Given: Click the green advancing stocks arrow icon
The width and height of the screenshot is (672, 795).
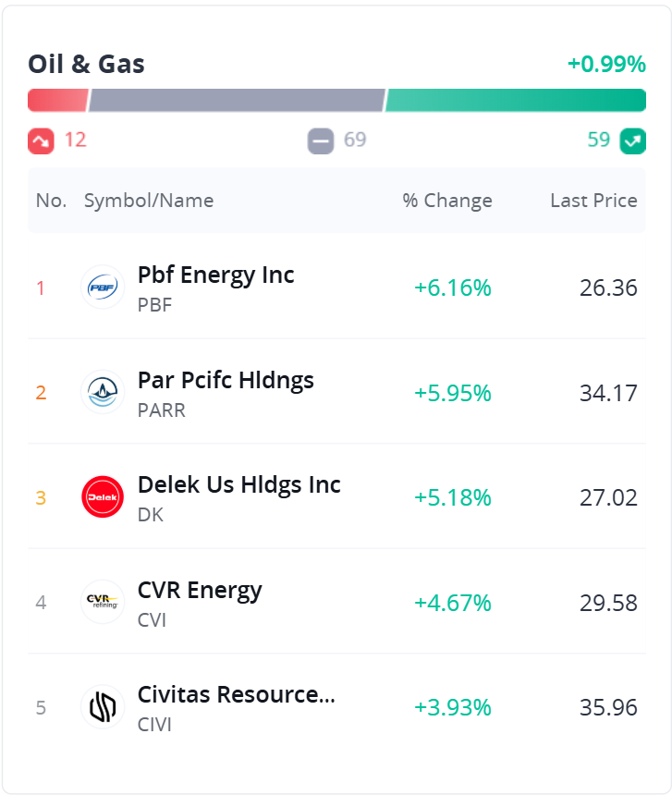Looking at the screenshot, I should pos(633,141).
